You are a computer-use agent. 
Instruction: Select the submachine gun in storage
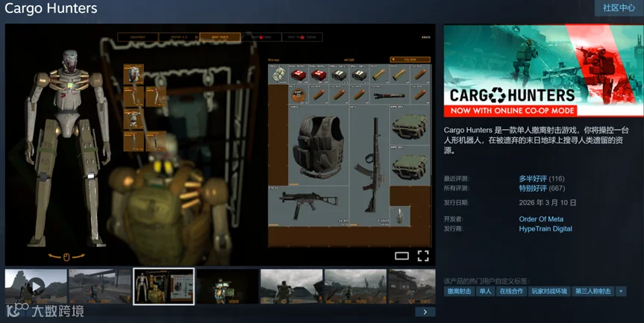coord(308,207)
